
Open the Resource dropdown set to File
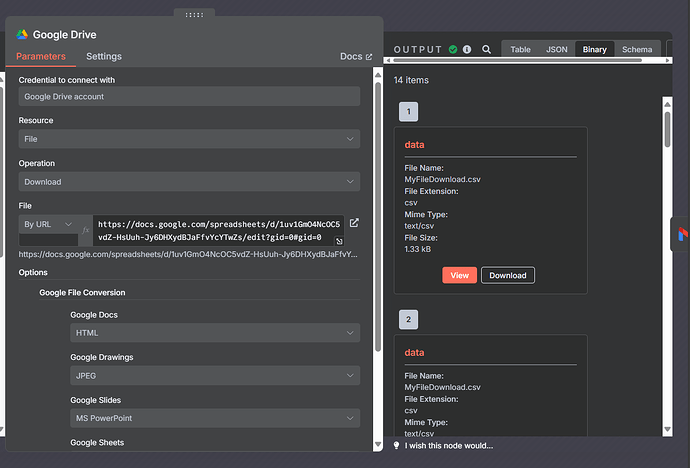pyautogui.click(x=189, y=139)
